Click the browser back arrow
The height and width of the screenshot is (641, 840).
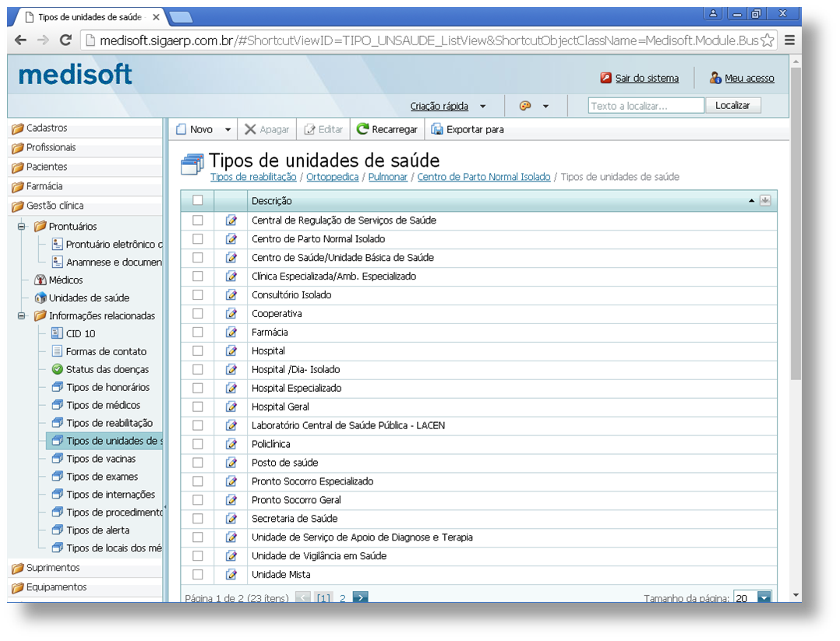[20, 40]
